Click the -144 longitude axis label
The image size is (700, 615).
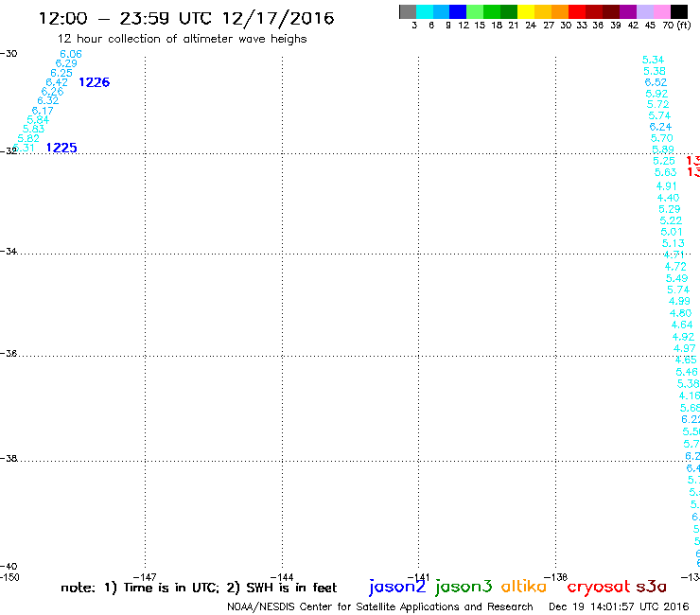point(282,577)
